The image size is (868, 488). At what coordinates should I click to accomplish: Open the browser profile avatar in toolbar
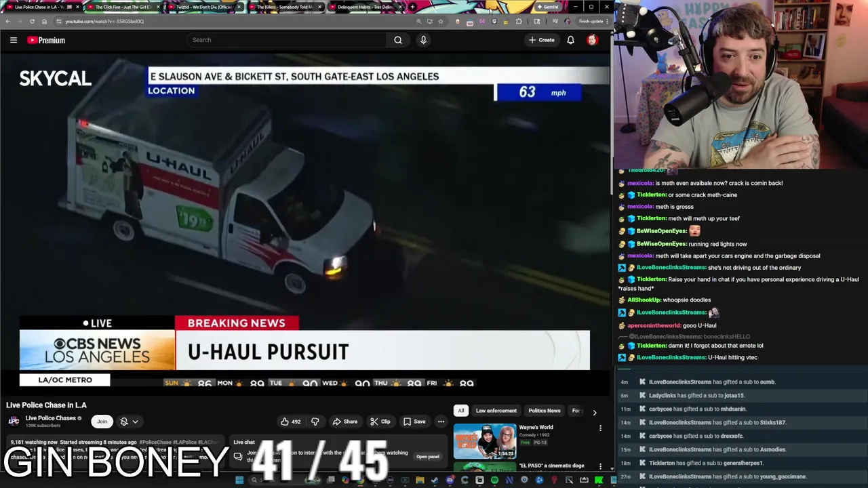[567, 21]
